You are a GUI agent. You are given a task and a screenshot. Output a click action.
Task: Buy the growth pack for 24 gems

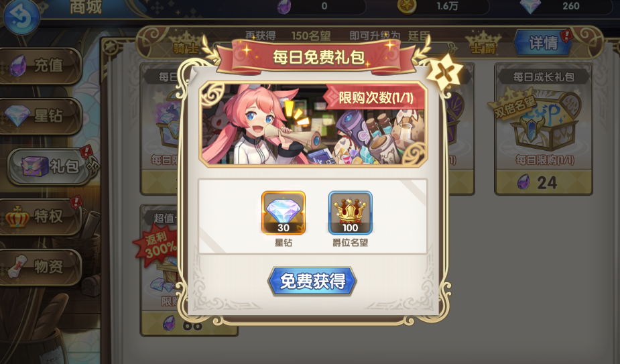pos(544,182)
